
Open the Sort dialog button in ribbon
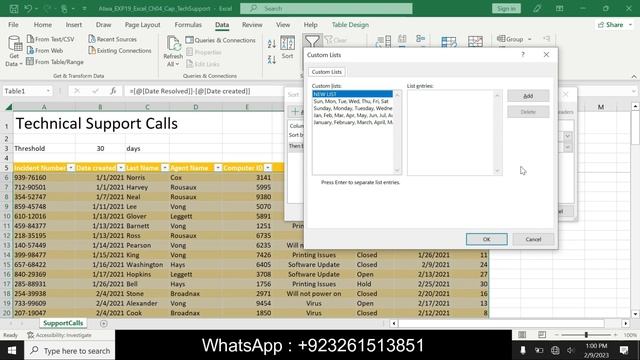point(287,48)
